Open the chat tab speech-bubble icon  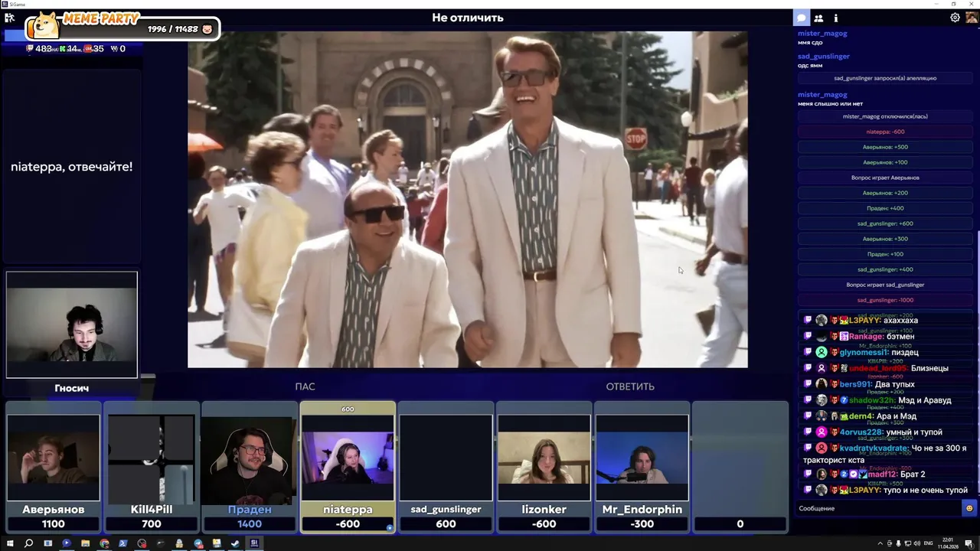801,18
